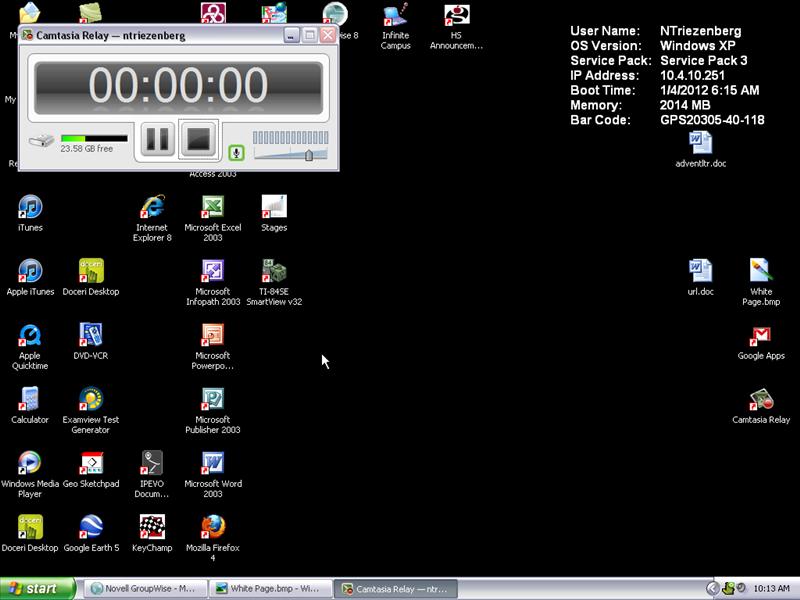Stop the Camtasia Relay recording
The width and height of the screenshot is (800, 600).
(198, 139)
